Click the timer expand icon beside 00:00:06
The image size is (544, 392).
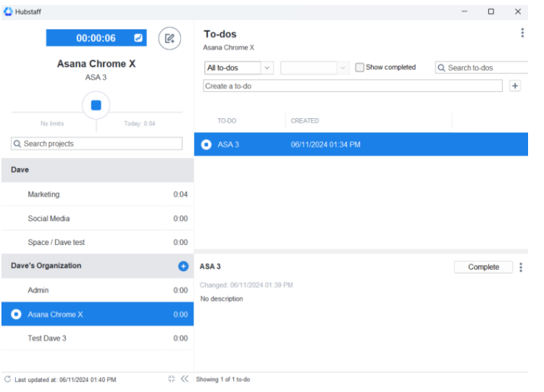pos(138,38)
